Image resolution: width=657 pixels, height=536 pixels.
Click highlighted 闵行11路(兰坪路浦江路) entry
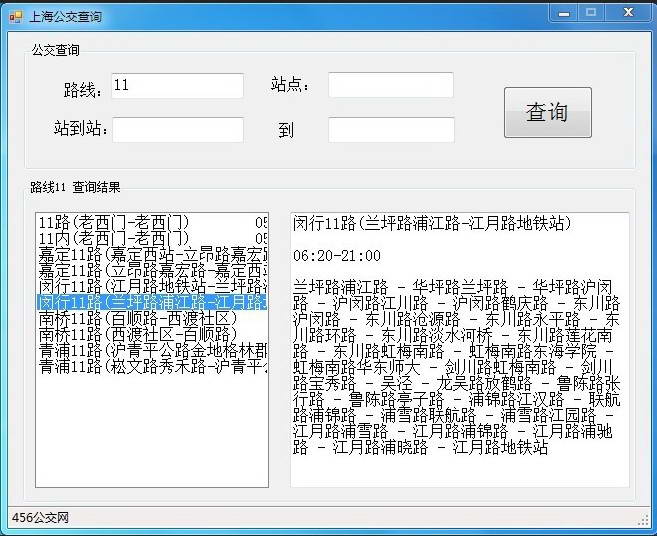(150, 302)
